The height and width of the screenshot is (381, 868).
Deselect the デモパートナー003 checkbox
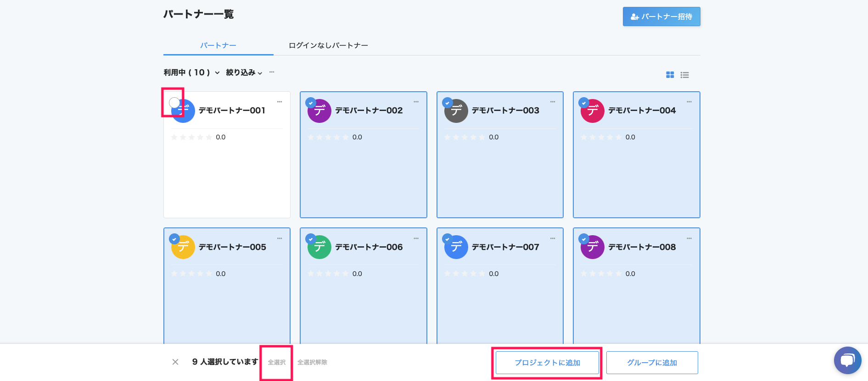(x=447, y=103)
